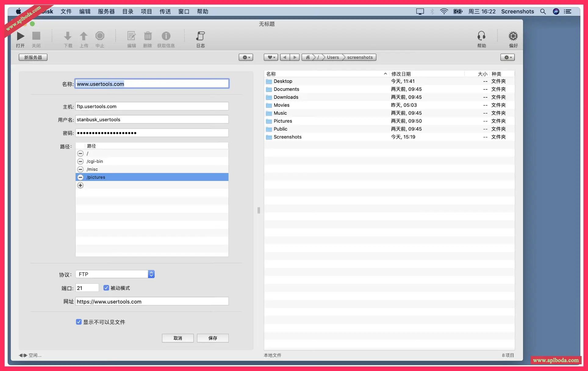Remove the /cgi-bin path entry

pos(80,161)
